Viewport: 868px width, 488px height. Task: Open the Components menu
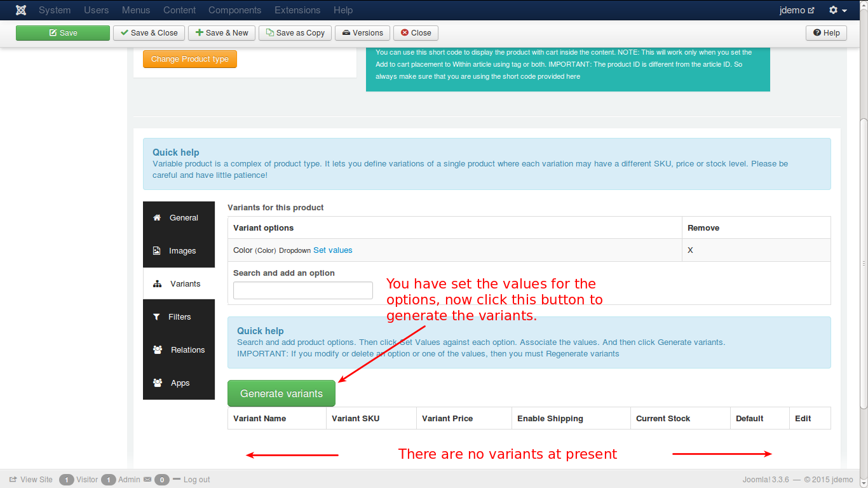pos(234,10)
